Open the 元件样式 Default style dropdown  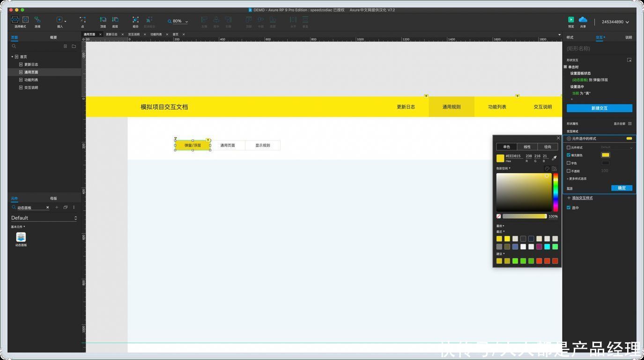click(616, 147)
